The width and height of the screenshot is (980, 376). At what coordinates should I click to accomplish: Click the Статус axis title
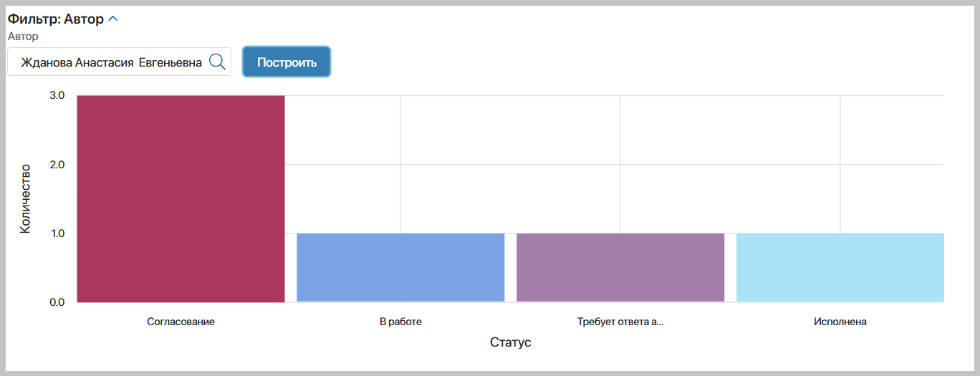click(510, 342)
